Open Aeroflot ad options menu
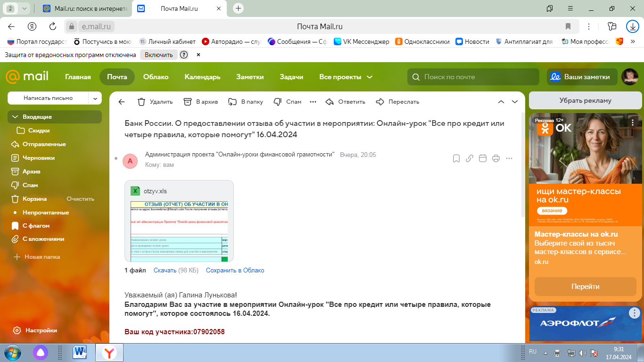Viewport: 644px width, 362px height. tap(635, 313)
